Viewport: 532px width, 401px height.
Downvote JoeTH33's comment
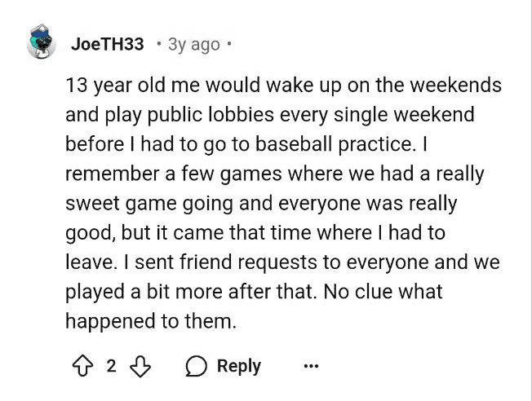tap(142, 366)
